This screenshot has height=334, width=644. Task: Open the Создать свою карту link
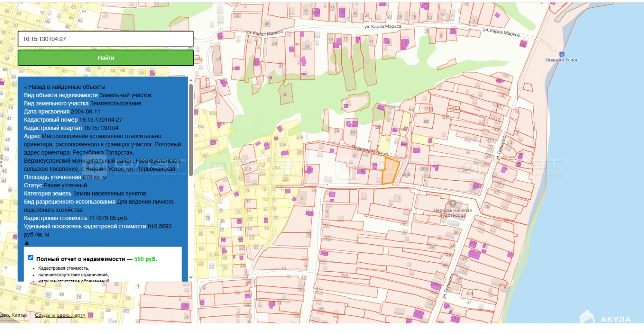(x=60, y=315)
